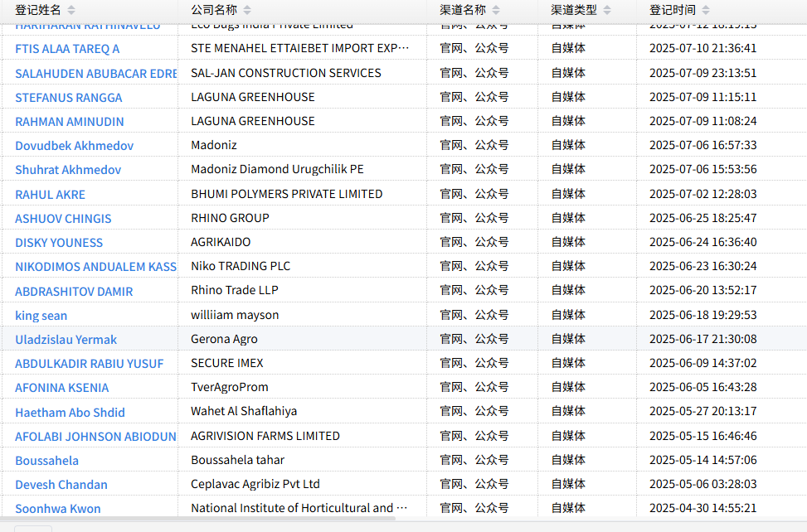Click sort icon beside 公司名称 header
This screenshot has height=532, width=807.
(247, 10)
